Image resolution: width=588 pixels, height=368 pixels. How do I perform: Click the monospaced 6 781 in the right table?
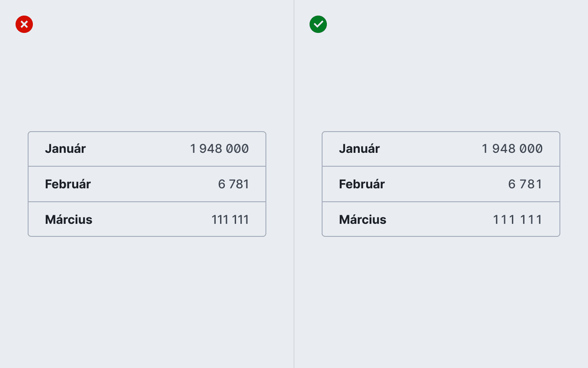(x=525, y=184)
